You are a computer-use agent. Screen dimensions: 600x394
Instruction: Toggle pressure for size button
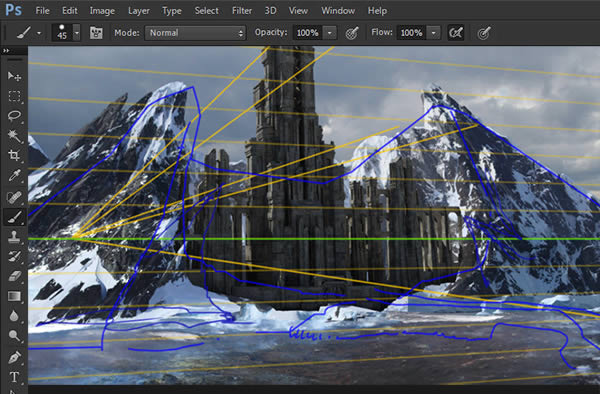point(484,33)
